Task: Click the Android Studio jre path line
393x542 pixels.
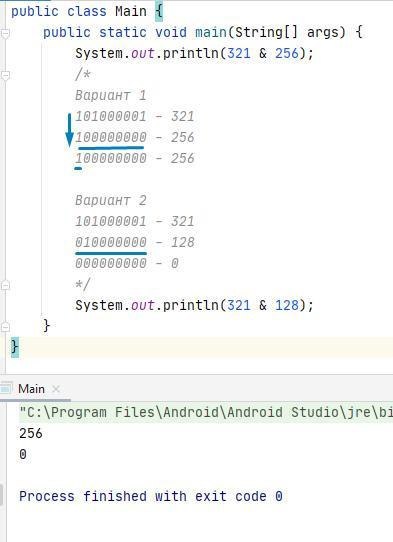Action: click(206, 412)
